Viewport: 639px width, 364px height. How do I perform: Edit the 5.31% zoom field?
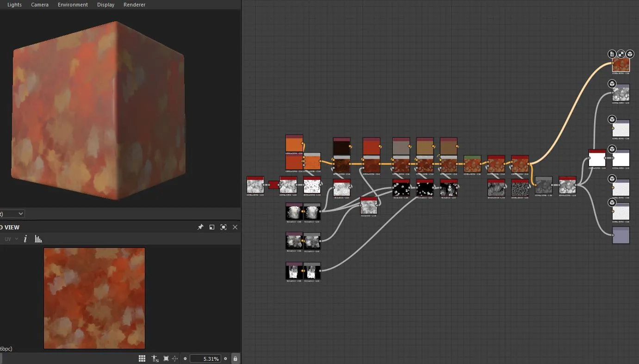(x=205, y=358)
